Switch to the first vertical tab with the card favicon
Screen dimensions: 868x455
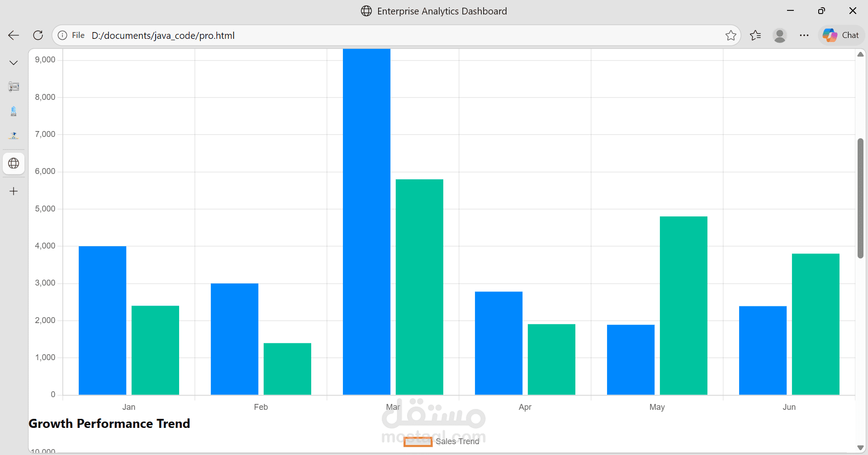pyautogui.click(x=14, y=87)
